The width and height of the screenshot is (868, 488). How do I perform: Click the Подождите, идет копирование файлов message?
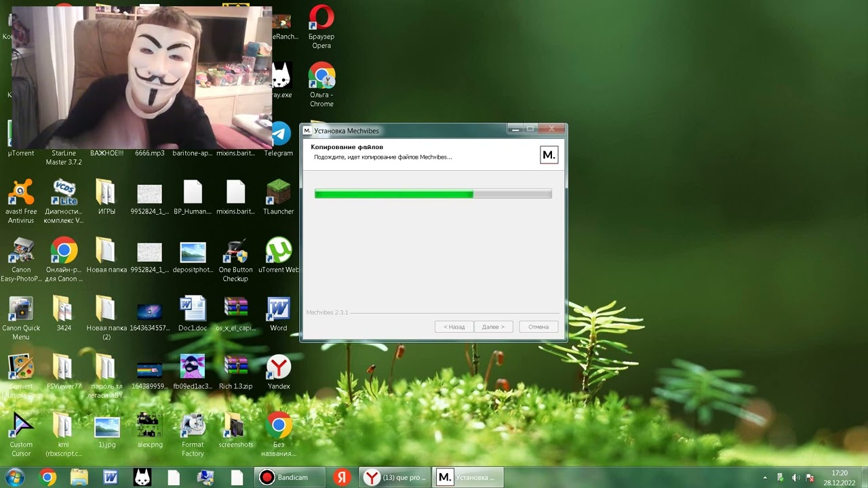[x=382, y=157]
